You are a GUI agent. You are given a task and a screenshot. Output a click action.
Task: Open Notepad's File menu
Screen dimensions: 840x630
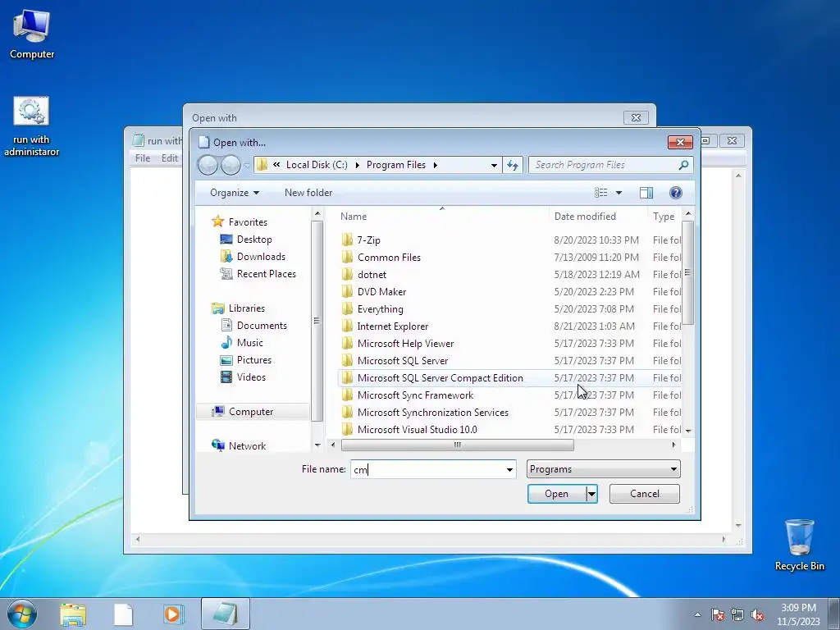coord(143,158)
